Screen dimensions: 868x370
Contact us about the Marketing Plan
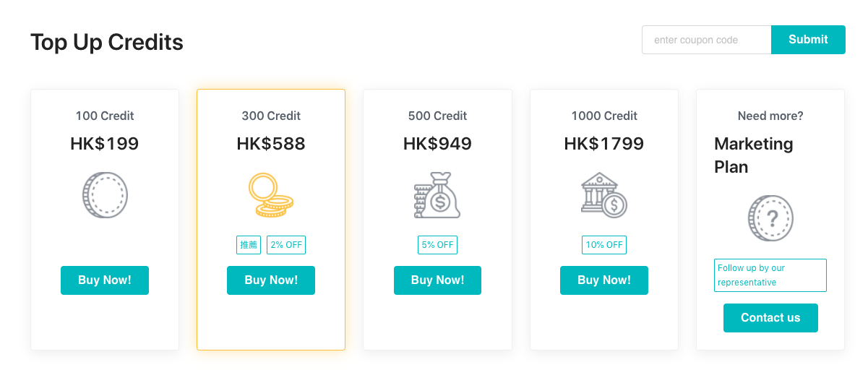click(x=770, y=318)
